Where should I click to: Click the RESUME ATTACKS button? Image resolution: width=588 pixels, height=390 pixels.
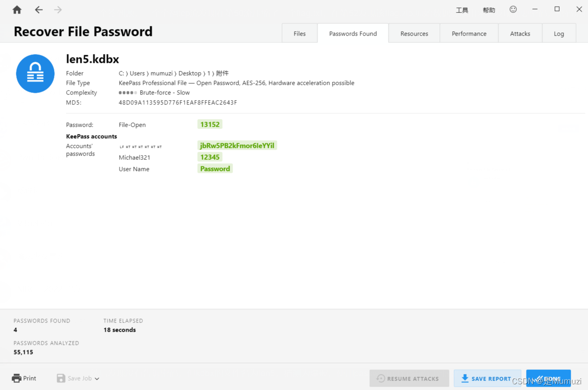[x=409, y=378]
